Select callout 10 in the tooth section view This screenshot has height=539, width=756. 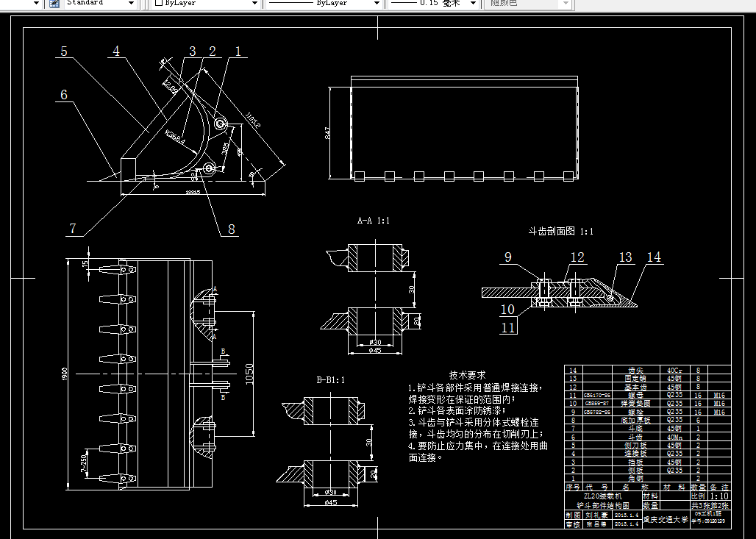tap(507, 309)
